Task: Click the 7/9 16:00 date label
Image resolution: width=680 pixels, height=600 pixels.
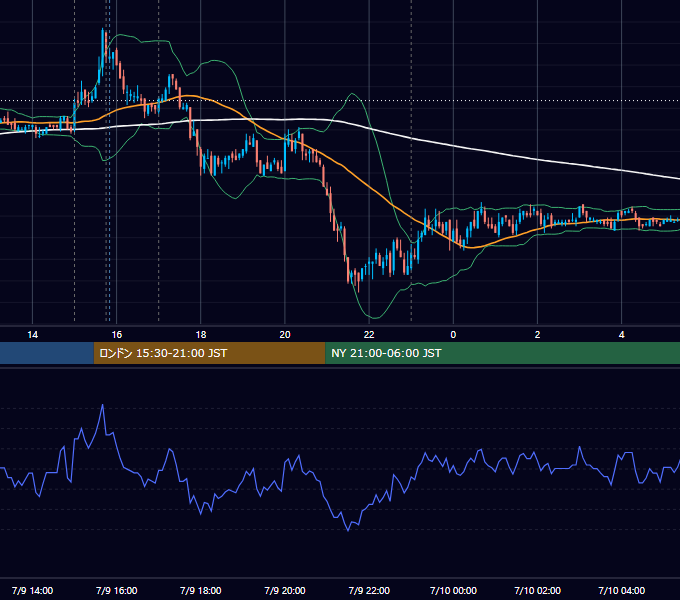Action: tap(117, 590)
